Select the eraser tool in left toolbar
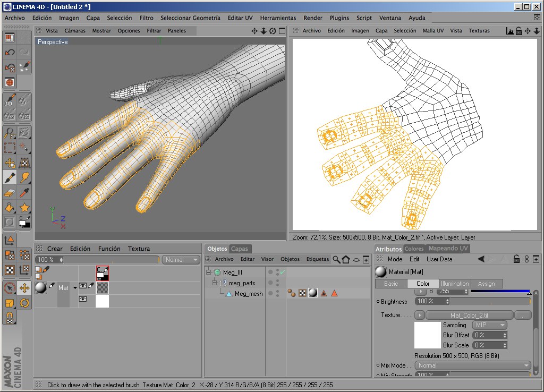The image size is (544, 392). [x=10, y=192]
